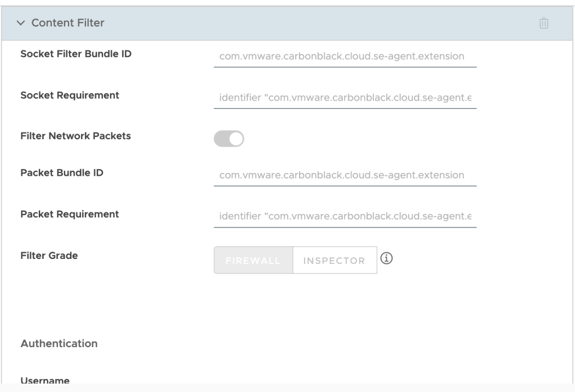Screen dimensions: 575x392
Task: Click into the Packet Requirement input
Action: click(345, 217)
